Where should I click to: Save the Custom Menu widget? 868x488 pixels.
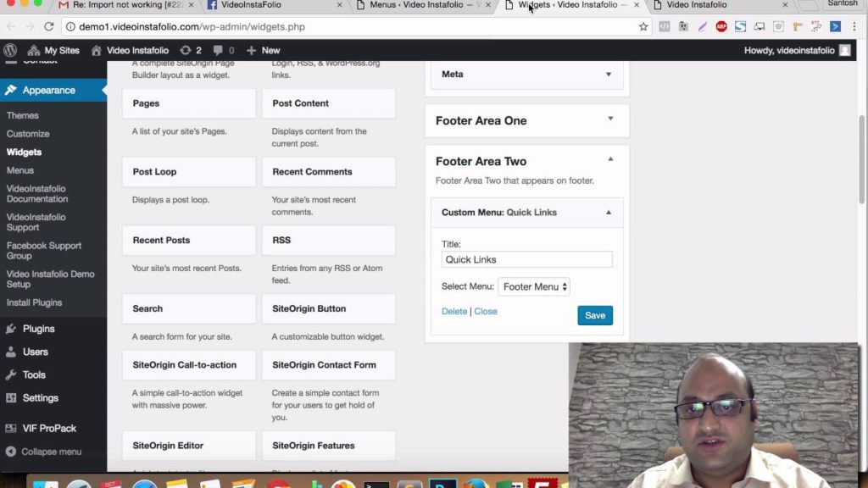pyautogui.click(x=595, y=315)
